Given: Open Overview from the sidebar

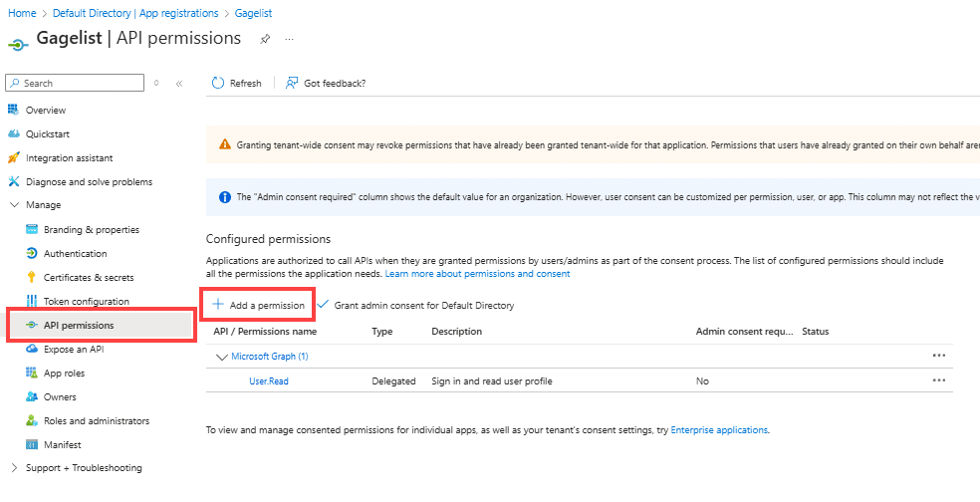Looking at the screenshot, I should 45,110.
